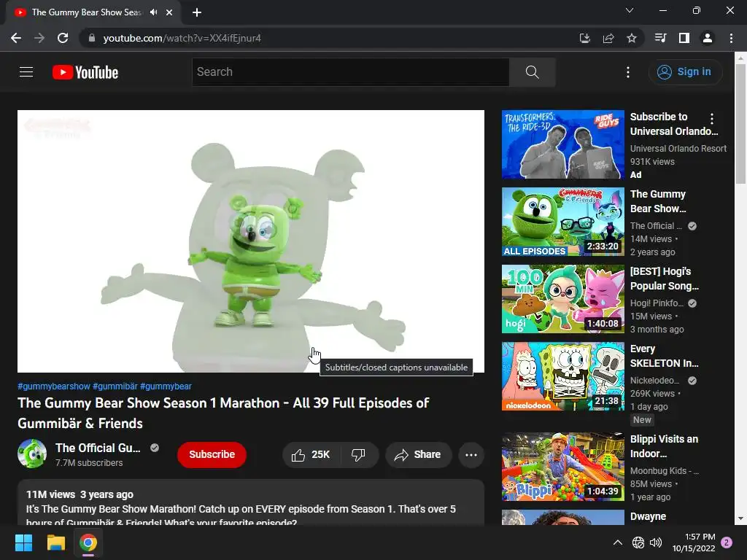Show hidden system tray icons
The height and width of the screenshot is (560, 747).
click(x=617, y=542)
